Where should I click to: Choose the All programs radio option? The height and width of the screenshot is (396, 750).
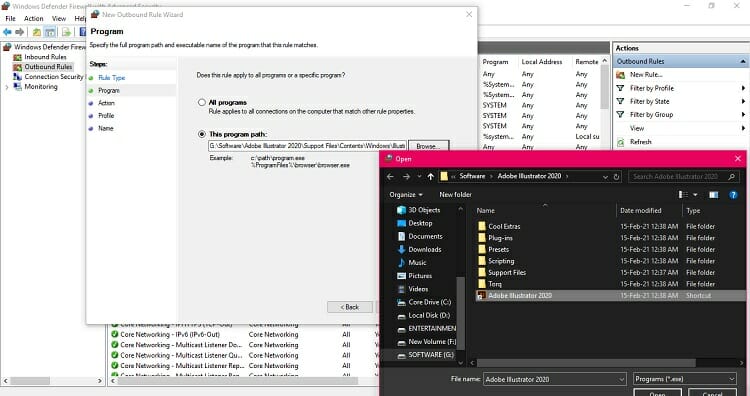pyautogui.click(x=202, y=102)
